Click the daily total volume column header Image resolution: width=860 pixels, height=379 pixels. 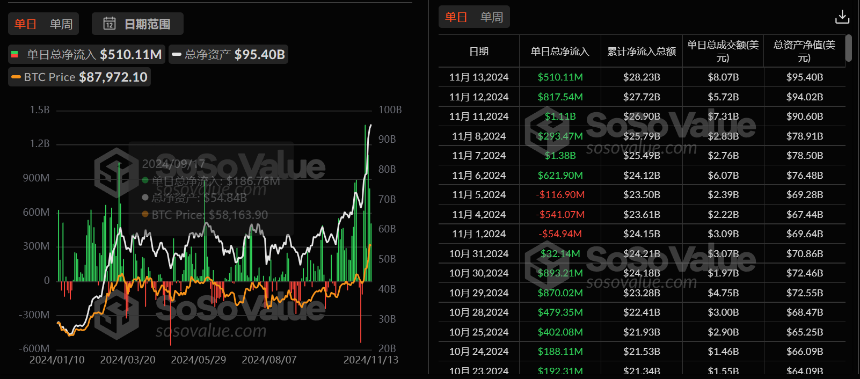pyautogui.click(x=722, y=51)
